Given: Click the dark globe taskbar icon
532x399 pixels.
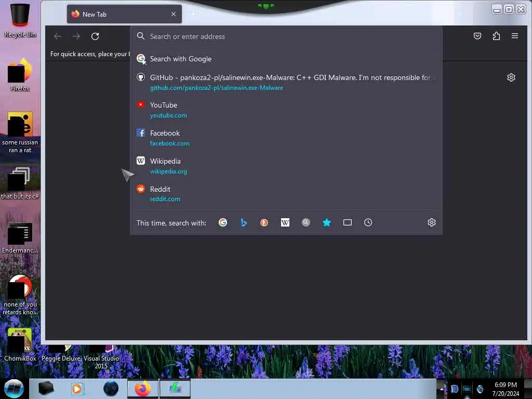Looking at the screenshot, I should (x=111, y=389).
